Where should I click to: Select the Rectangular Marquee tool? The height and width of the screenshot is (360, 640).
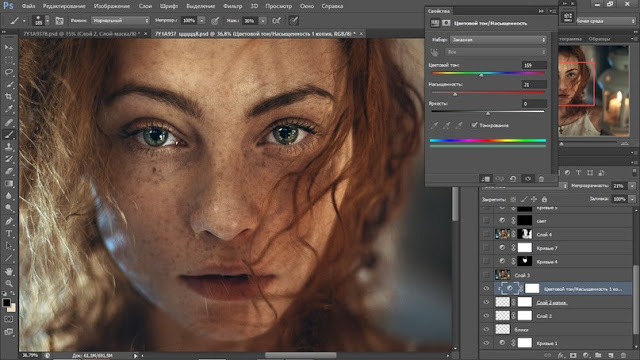click(9, 60)
